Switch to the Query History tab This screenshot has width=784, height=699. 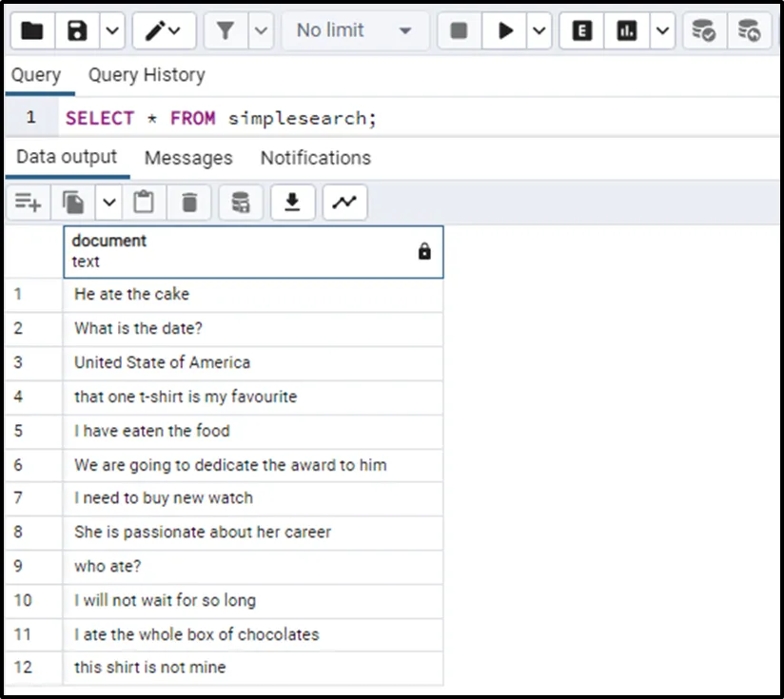[x=147, y=75]
